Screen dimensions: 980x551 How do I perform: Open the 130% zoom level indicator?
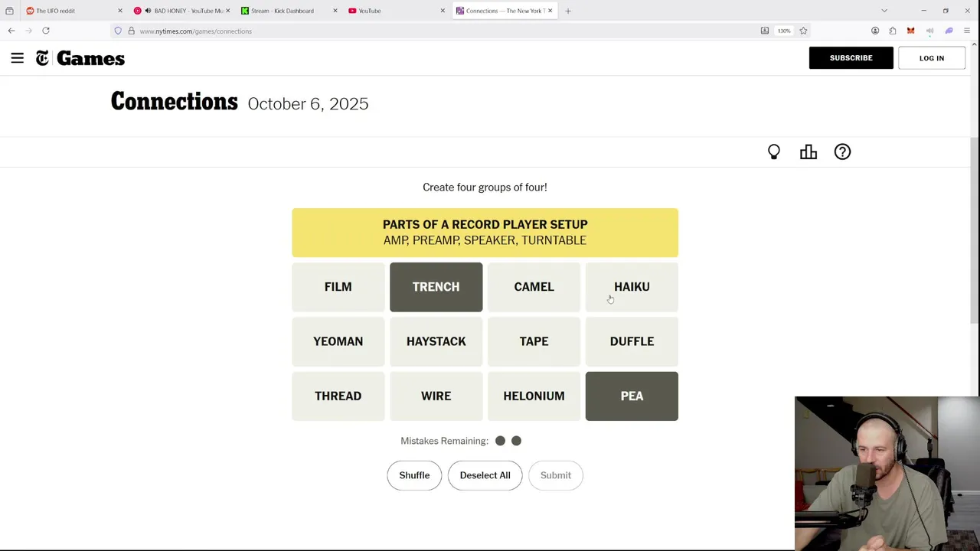[x=784, y=31]
